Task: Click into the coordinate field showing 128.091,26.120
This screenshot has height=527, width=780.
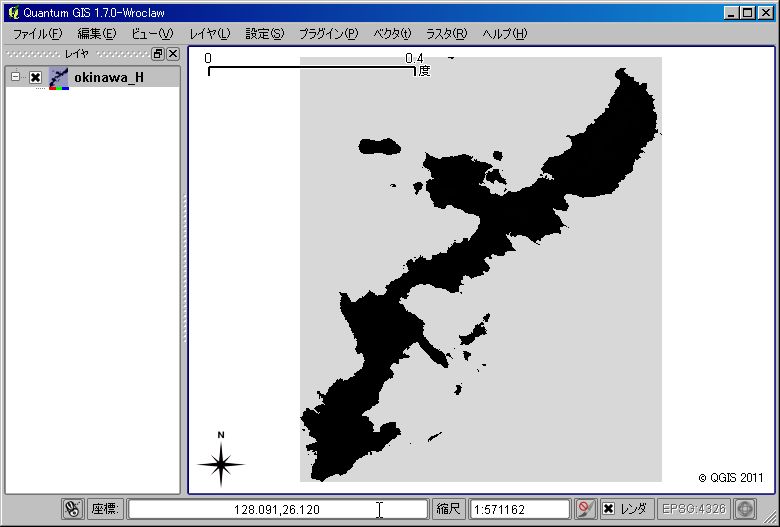Action: (277, 509)
